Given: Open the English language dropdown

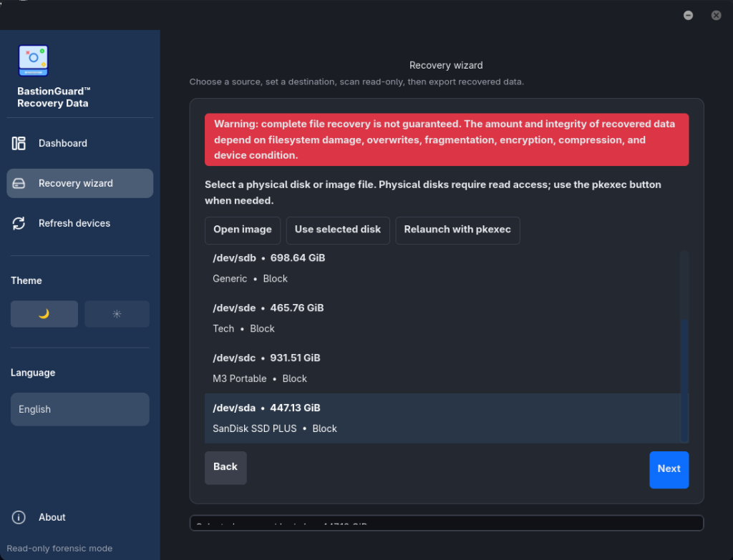Looking at the screenshot, I should point(80,409).
